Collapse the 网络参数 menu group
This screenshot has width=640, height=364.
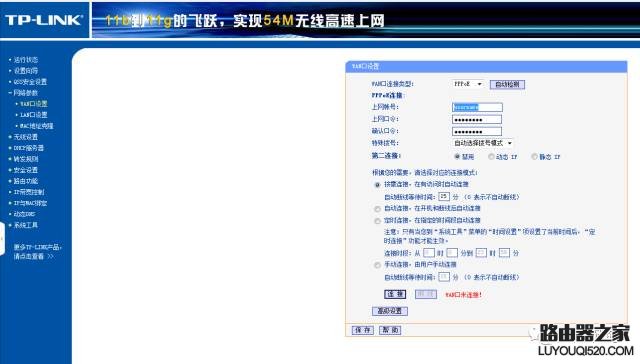tap(26, 93)
